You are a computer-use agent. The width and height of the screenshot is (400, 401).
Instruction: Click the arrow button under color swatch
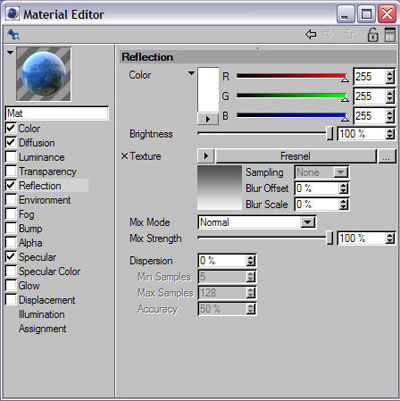coord(208,119)
